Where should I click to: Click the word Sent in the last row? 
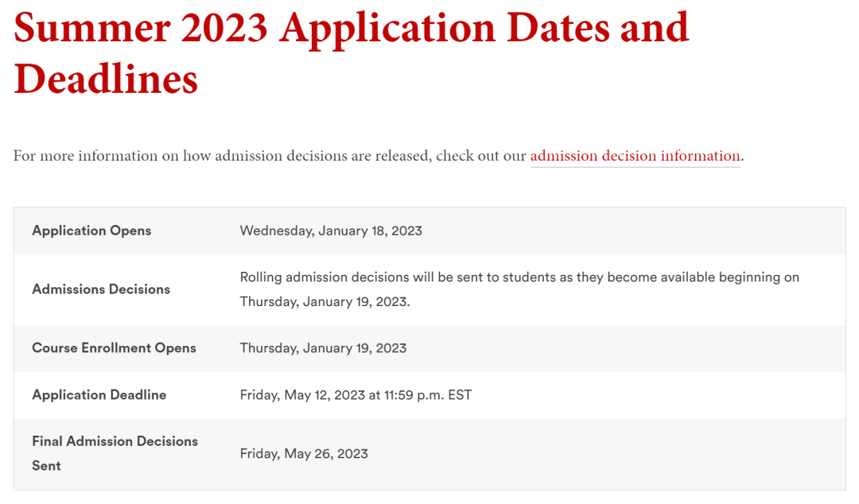(x=46, y=466)
